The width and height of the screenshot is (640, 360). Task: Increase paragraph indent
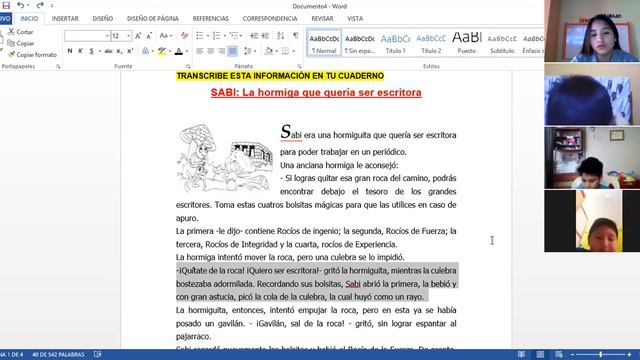(265, 36)
